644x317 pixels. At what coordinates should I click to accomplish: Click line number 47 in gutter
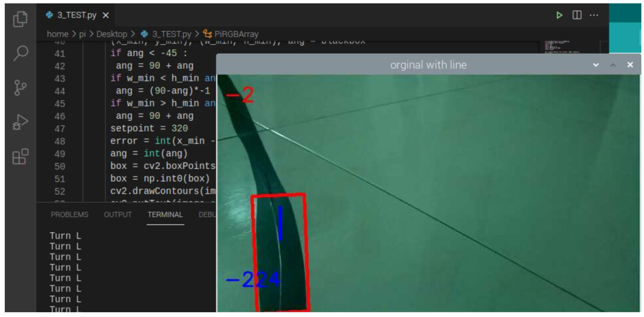pyautogui.click(x=60, y=129)
